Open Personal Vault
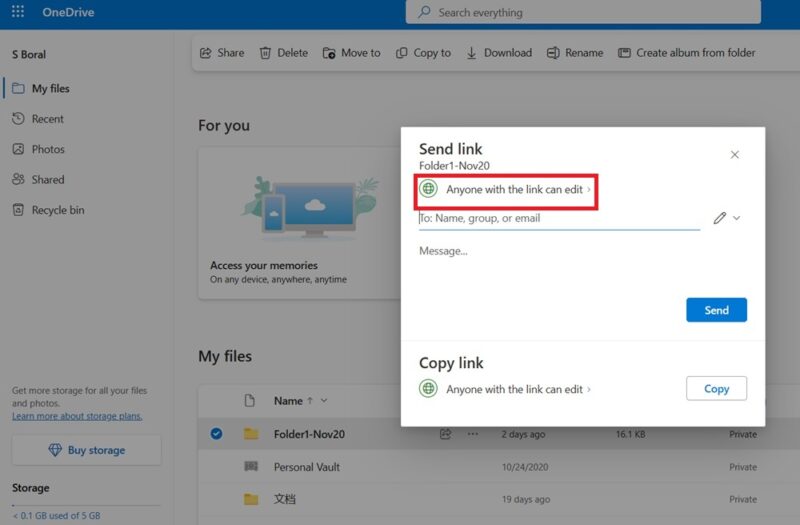 [x=307, y=467]
